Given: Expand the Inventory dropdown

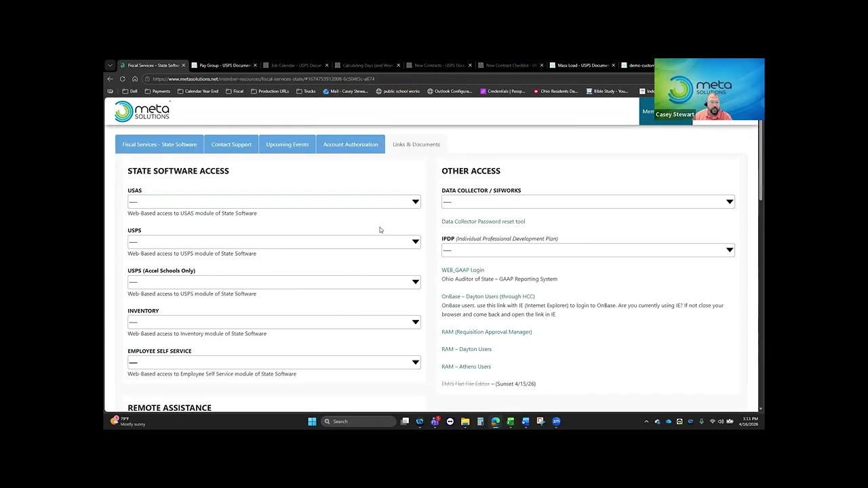Looking at the screenshot, I should pyautogui.click(x=274, y=322).
